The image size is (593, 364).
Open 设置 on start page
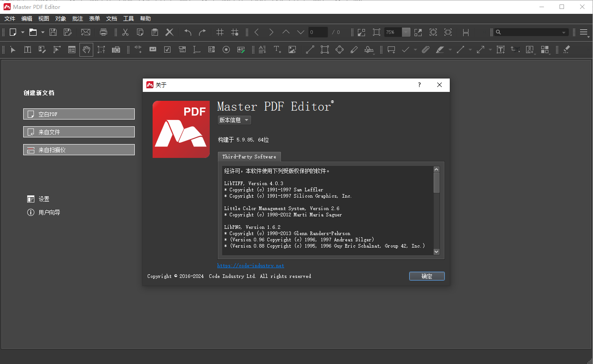[x=38, y=199]
